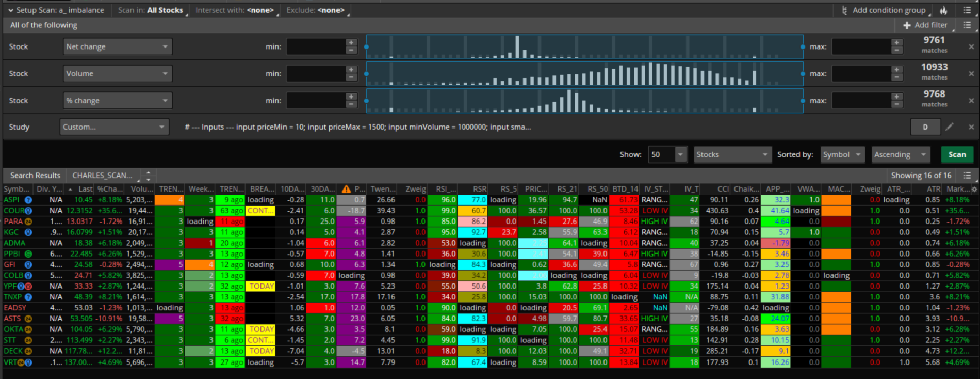Click the % change max input field
Viewport: 980px width, 379px height.
(862, 100)
